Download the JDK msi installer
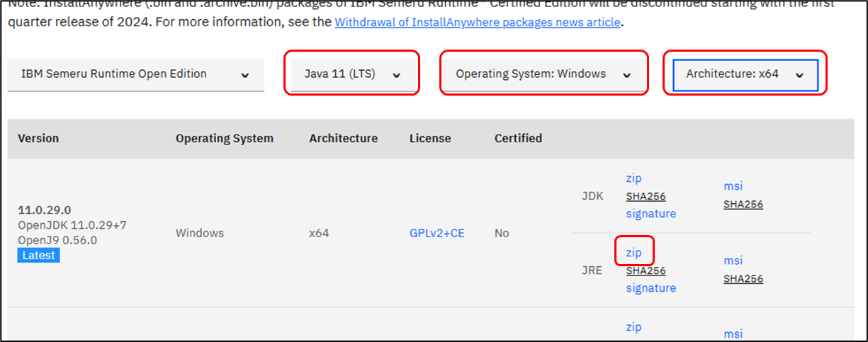This screenshot has width=868, height=342. [733, 186]
